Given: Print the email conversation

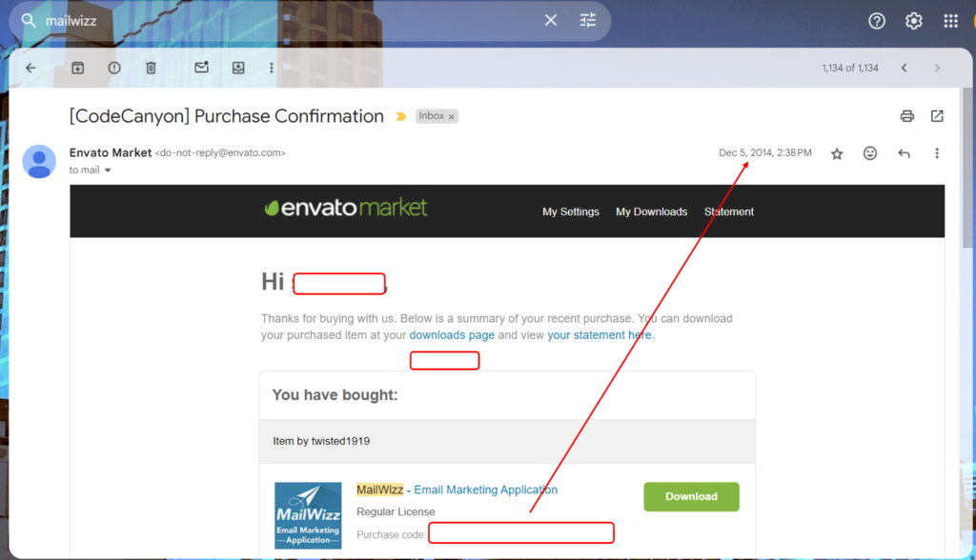Looking at the screenshot, I should (907, 116).
